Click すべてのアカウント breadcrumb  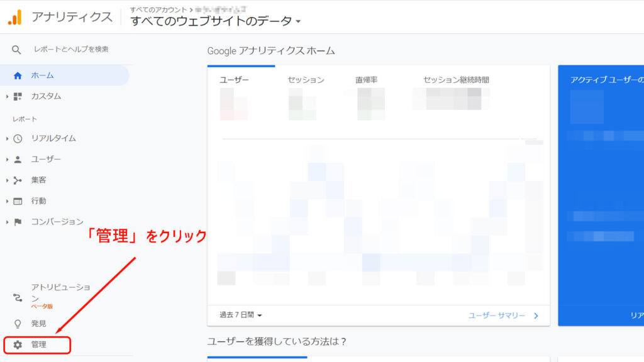tap(158, 9)
